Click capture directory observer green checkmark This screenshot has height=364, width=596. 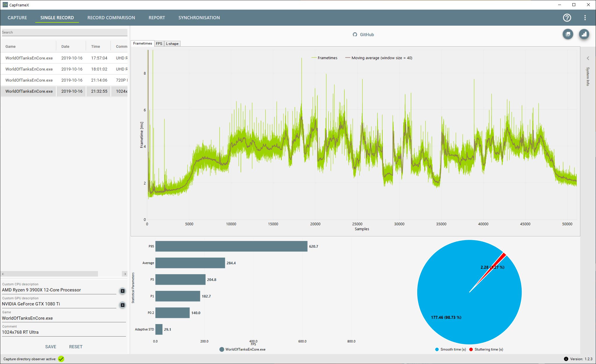(x=61, y=359)
